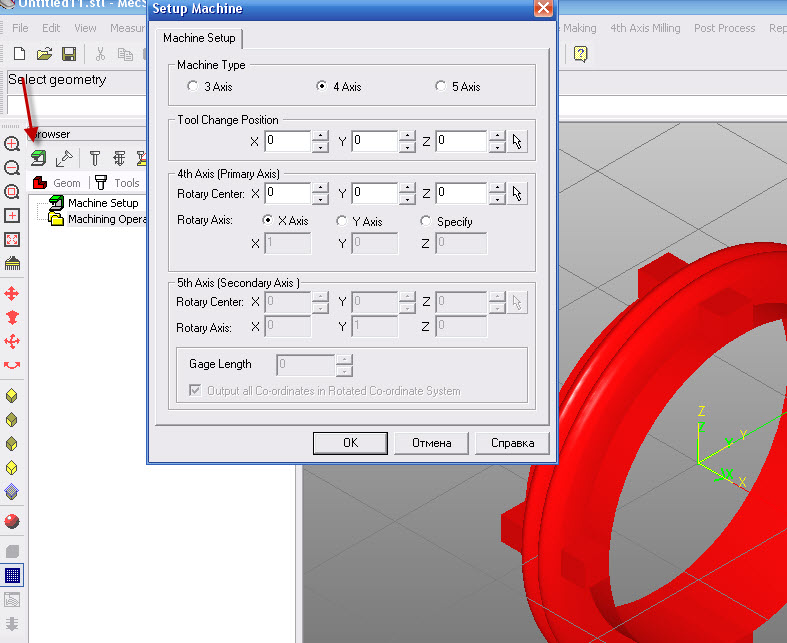Click the edit pencil icon in browser toolbar
This screenshot has height=643, width=787.
click(64, 158)
